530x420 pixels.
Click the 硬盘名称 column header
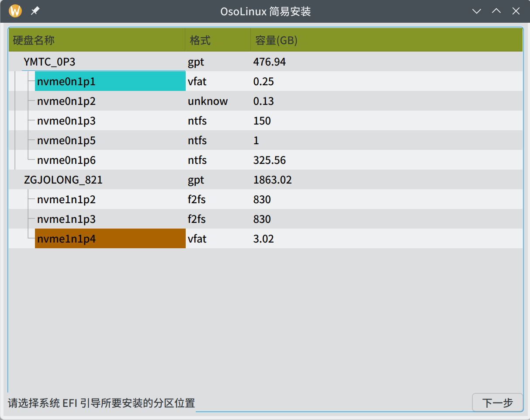tap(34, 41)
